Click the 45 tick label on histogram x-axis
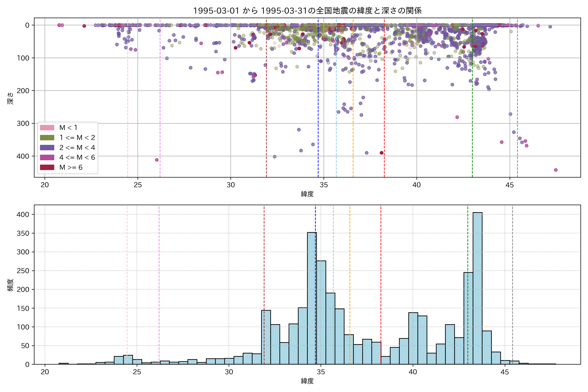588x392 pixels. pyautogui.click(x=505, y=372)
